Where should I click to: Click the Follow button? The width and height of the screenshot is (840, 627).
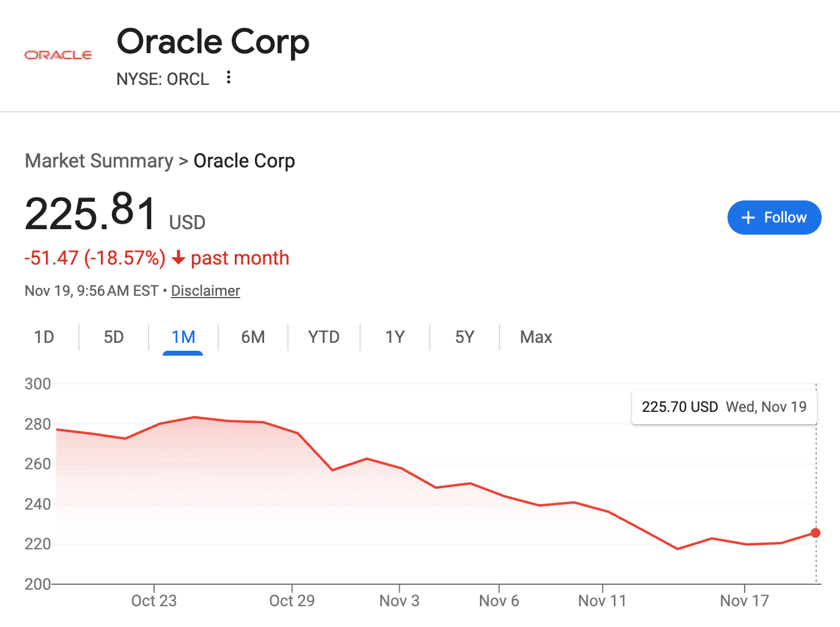pos(774,218)
